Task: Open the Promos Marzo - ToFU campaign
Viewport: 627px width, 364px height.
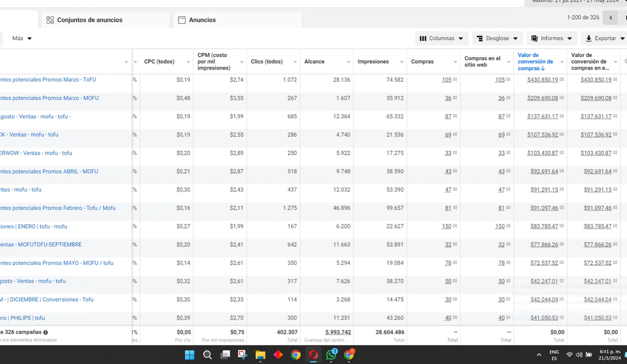Action: pos(48,80)
